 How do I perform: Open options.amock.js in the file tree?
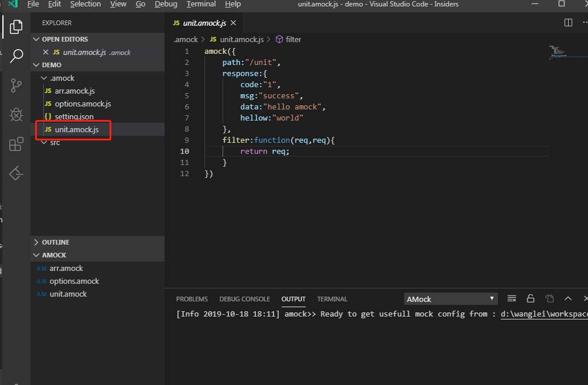pyautogui.click(x=97, y=104)
